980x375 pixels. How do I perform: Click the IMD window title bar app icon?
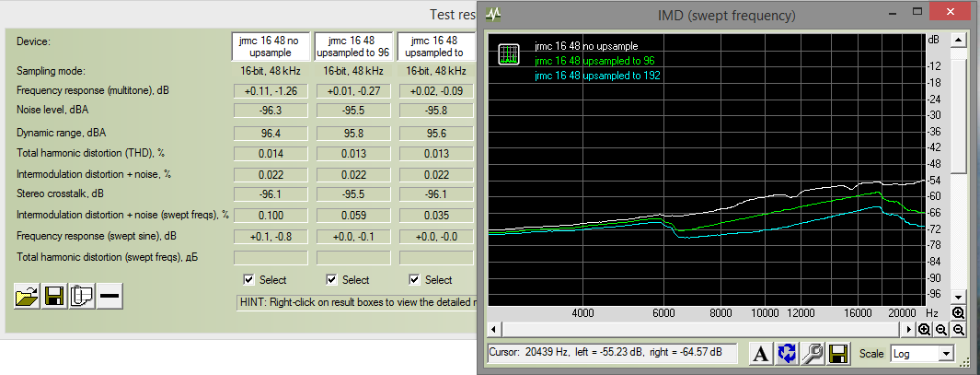[x=495, y=14]
